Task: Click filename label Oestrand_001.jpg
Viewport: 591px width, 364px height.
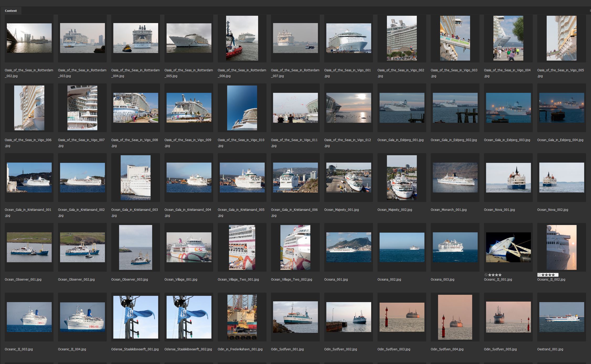Action: point(550,349)
